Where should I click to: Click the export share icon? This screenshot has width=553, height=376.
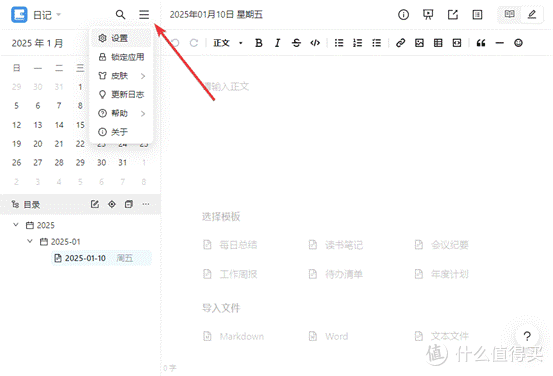(x=453, y=14)
